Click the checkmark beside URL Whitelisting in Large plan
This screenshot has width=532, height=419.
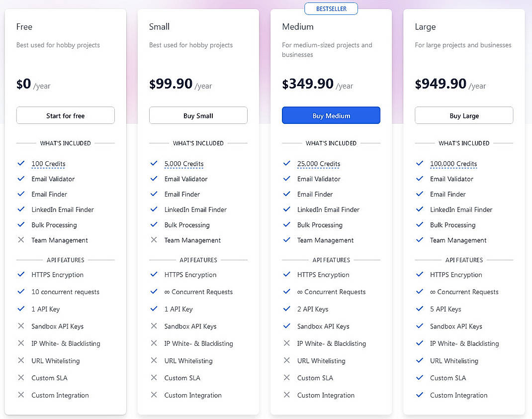click(419, 361)
